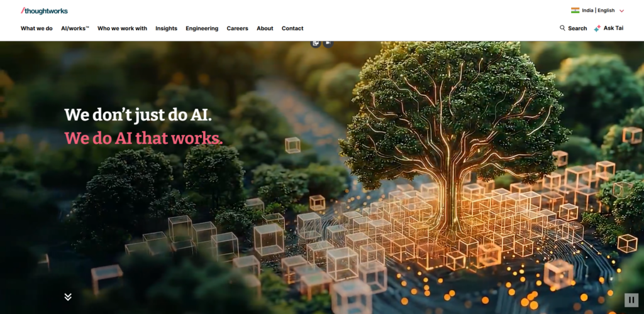Click the headline "We don't just do AI."
The image size is (644, 314).
(138, 115)
